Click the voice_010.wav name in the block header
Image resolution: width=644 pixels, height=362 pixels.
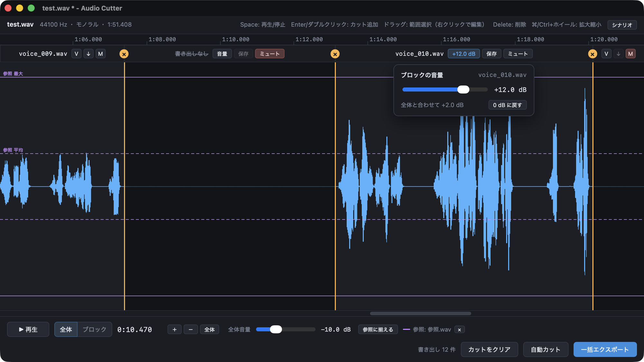click(420, 54)
